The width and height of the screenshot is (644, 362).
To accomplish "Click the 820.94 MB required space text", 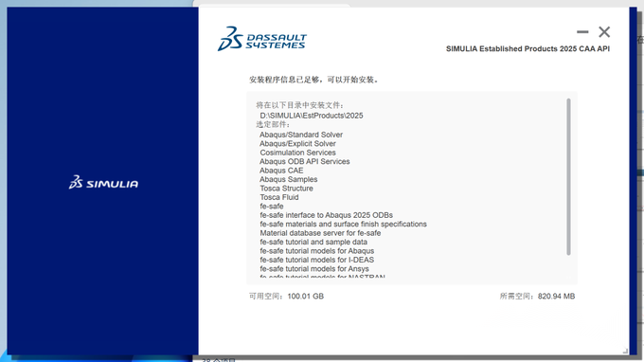I will point(556,297).
